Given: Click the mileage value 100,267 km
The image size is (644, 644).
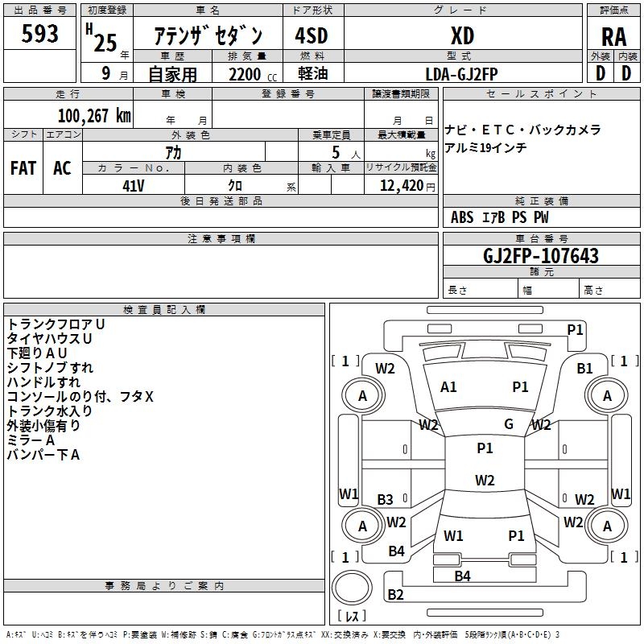Looking at the screenshot, I should click(94, 116).
